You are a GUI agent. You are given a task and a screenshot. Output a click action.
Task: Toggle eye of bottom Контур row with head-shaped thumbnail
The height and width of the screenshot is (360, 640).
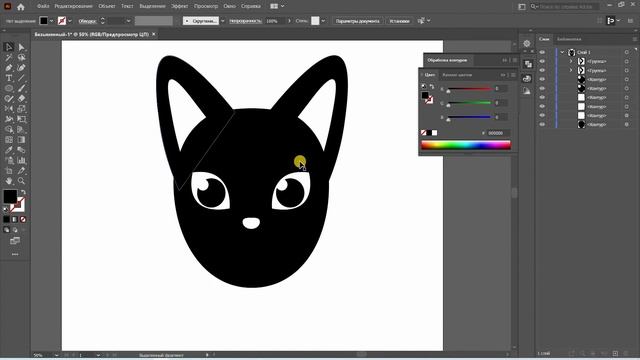click(x=542, y=124)
